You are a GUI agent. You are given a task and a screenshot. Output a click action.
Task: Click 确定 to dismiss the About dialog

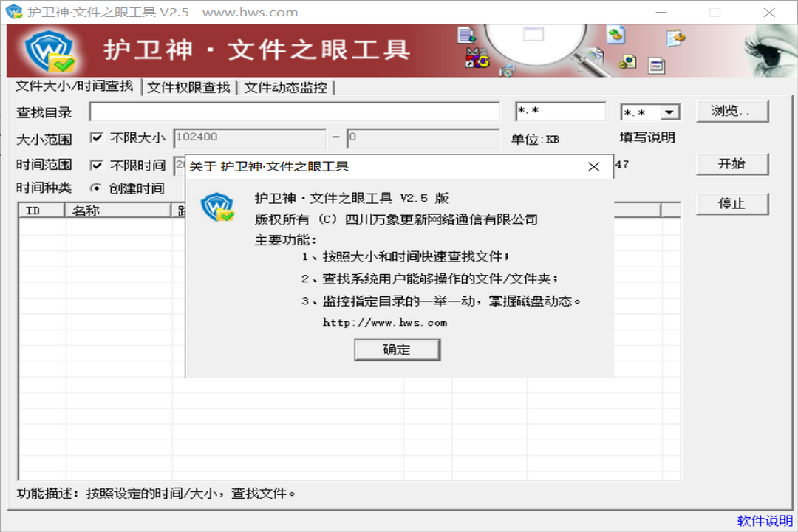pyautogui.click(x=397, y=349)
